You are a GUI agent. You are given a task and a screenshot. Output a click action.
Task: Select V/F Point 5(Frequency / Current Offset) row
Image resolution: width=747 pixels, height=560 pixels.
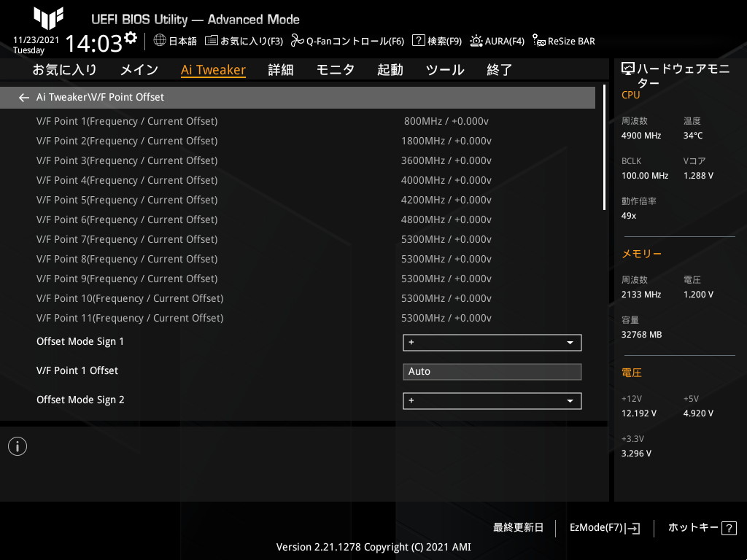point(298,200)
